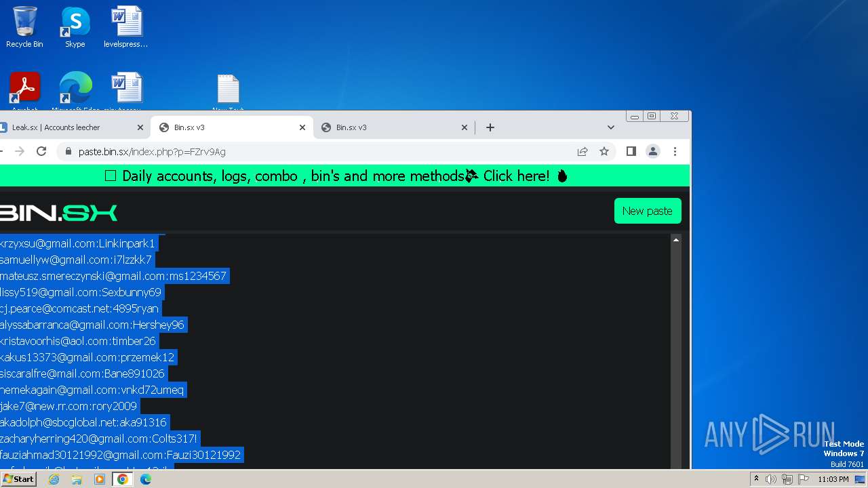Image resolution: width=868 pixels, height=488 pixels.
Task: Close the rightmost Bin.sx v3 tab
Action: click(x=465, y=127)
